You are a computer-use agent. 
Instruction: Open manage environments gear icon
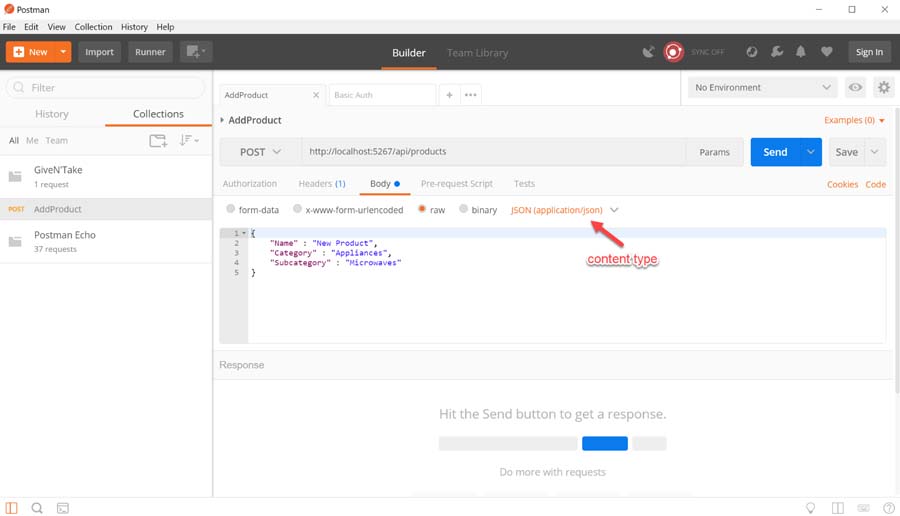click(x=883, y=88)
